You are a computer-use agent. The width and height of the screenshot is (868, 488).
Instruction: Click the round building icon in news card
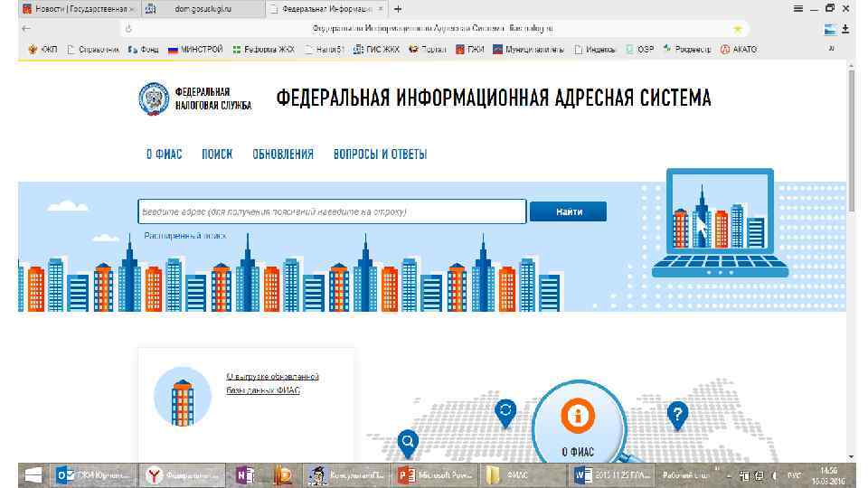coord(182,396)
